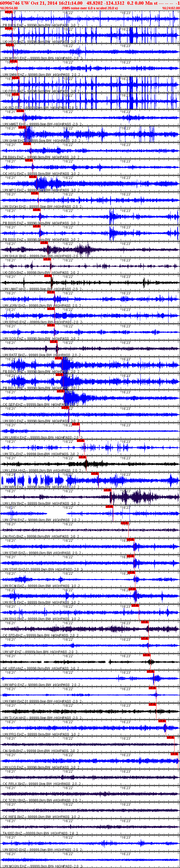Screen dimensions: 180x868
Task: Click the red pick marker on UW MPO trace
Action: 33,176
